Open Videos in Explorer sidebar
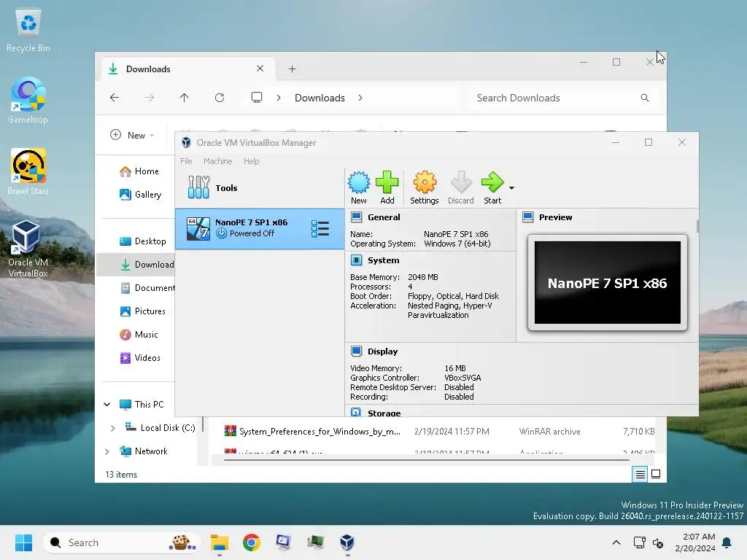 pos(140,358)
